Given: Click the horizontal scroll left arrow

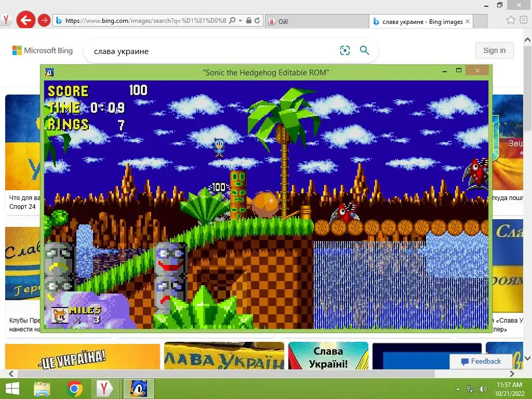Looking at the screenshot, I should 11,374.
